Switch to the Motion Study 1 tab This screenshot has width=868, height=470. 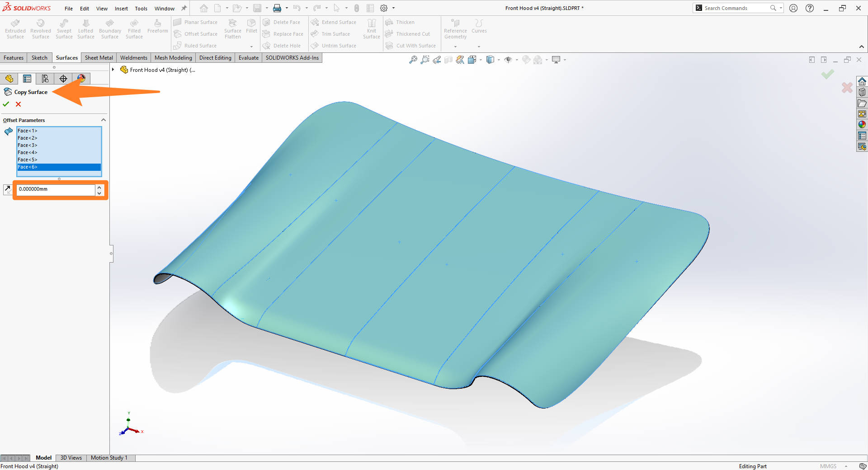coord(110,458)
